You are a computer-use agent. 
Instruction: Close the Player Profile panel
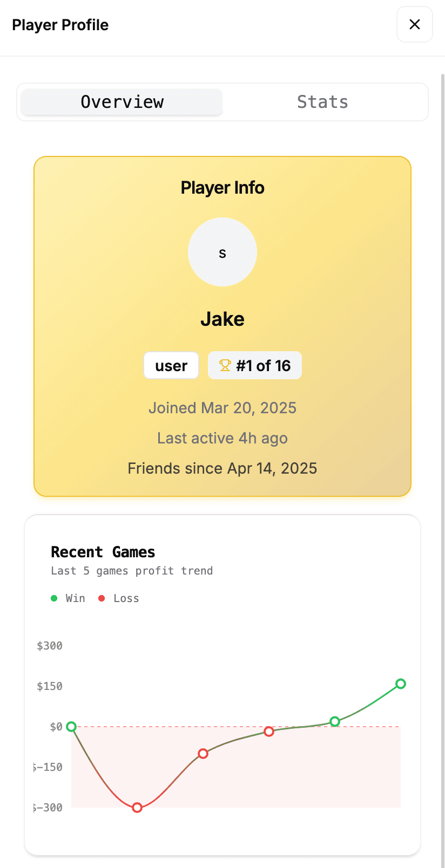pyautogui.click(x=414, y=24)
